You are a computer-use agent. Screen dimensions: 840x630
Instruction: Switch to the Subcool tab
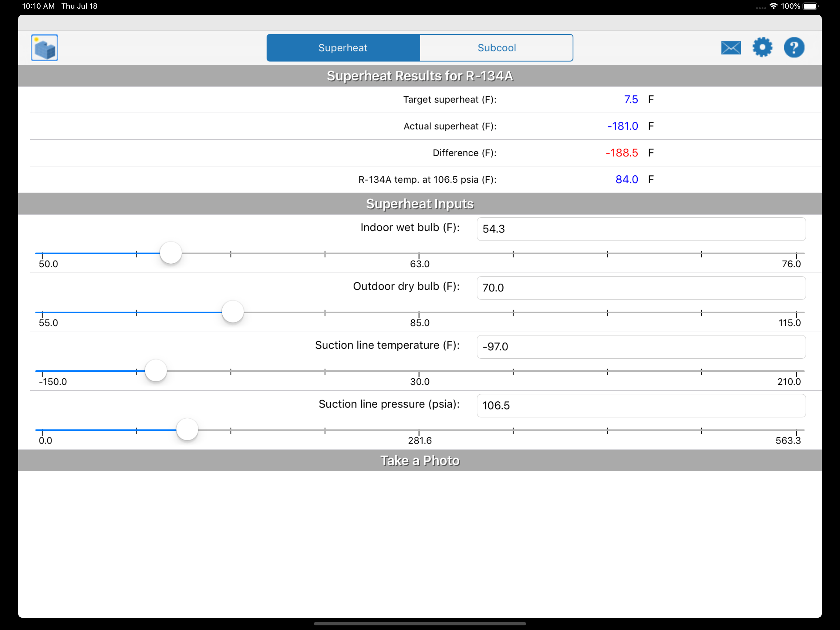pos(496,48)
